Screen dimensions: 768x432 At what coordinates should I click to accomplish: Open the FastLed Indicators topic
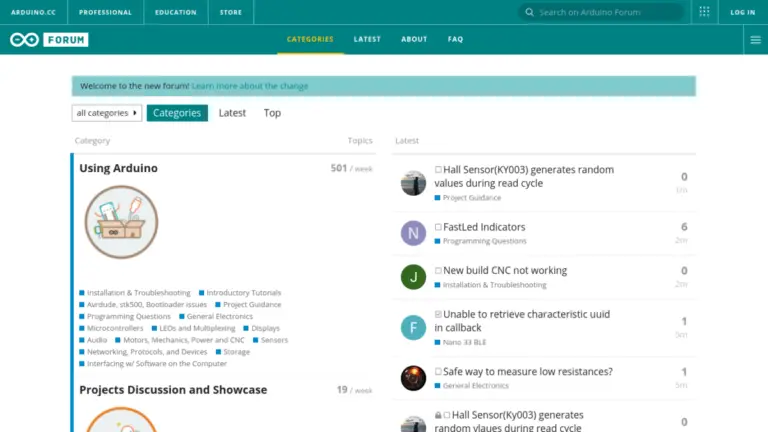(x=484, y=227)
